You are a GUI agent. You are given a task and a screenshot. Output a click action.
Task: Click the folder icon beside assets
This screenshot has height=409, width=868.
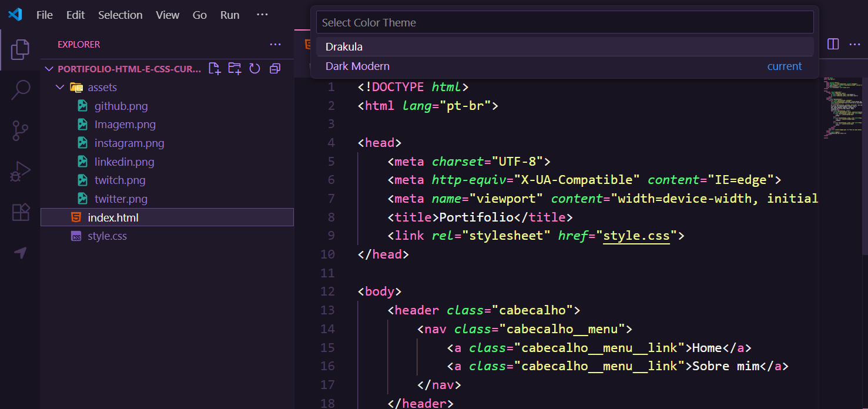pyautogui.click(x=76, y=87)
